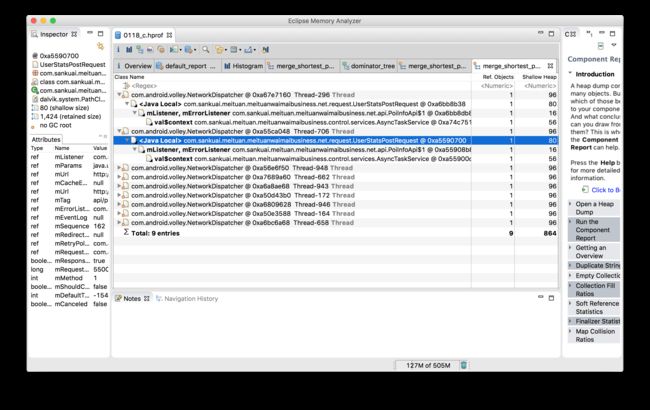The height and width of the screenshot is (410, 650).
Task: Expand the Thread-164 NetworkDispatcher row
Action: pos(119,213)
